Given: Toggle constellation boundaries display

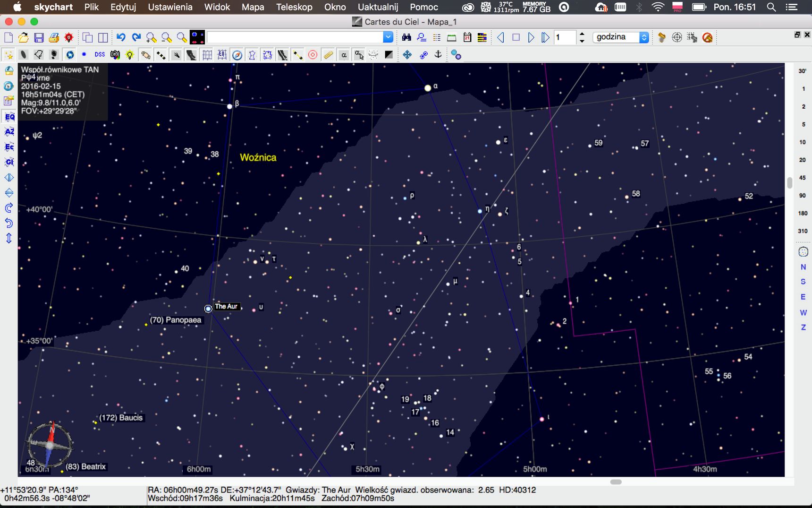Looking at the screenshot, I should [x=267, y=55].
